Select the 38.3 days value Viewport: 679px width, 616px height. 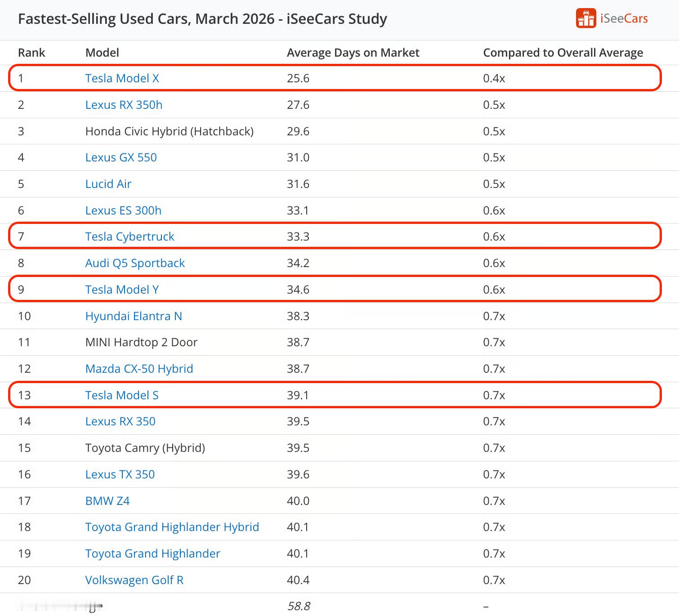298,316
